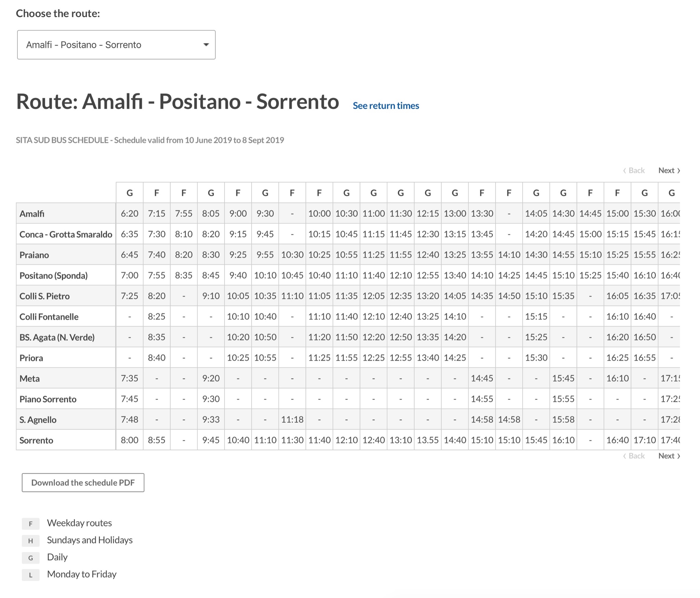Click the 13.55 Sorrento arrival cell
This screenshot has height=598, width=700.
428,440
